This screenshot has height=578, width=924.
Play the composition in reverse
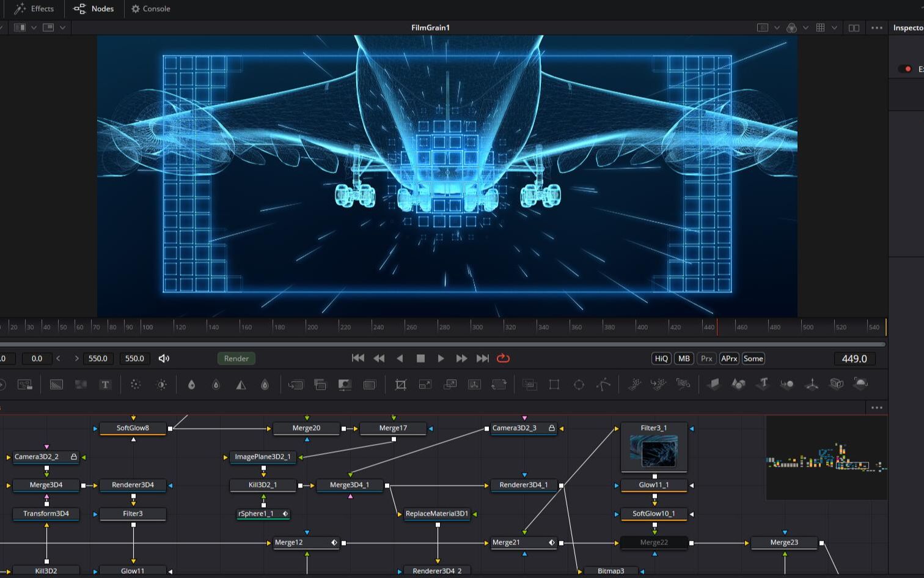(x=400, y=358)
